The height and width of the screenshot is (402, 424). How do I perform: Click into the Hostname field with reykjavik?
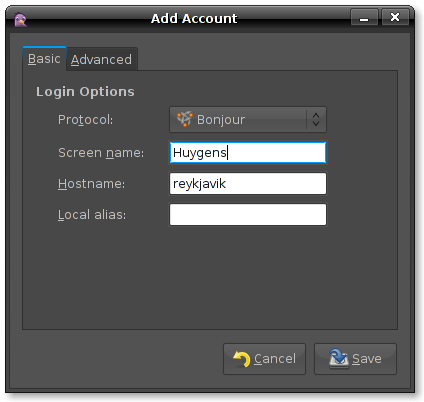(x=248, y=183)
